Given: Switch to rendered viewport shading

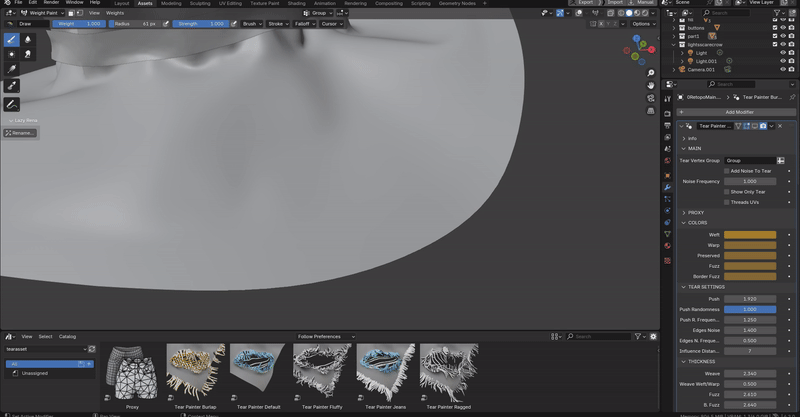Looking at the screenshot, I should pos(645,13).
